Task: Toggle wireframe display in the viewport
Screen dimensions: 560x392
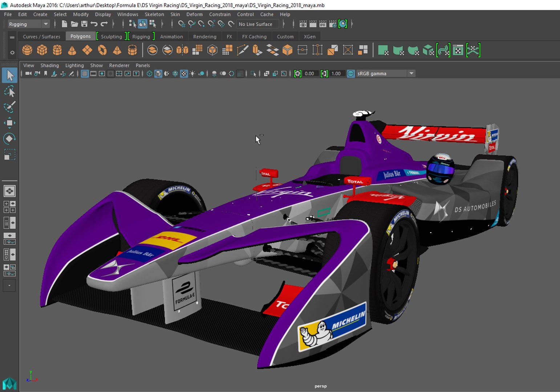Action: (149, 73)
